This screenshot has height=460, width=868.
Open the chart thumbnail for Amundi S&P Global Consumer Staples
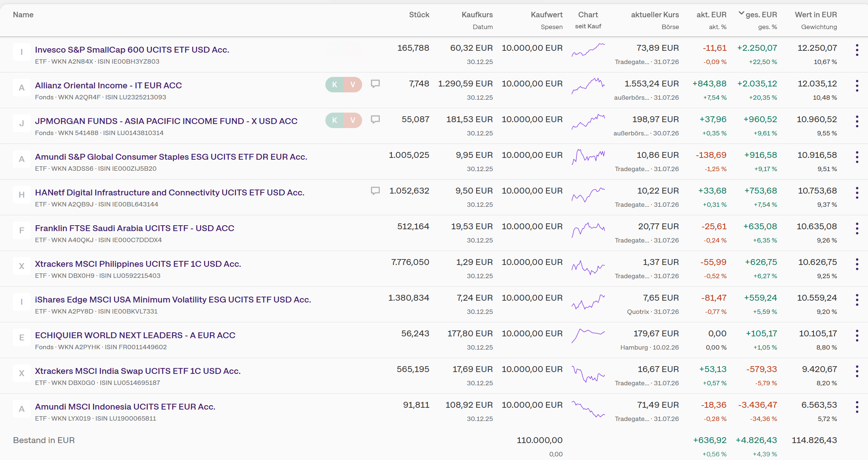(588, 157)
